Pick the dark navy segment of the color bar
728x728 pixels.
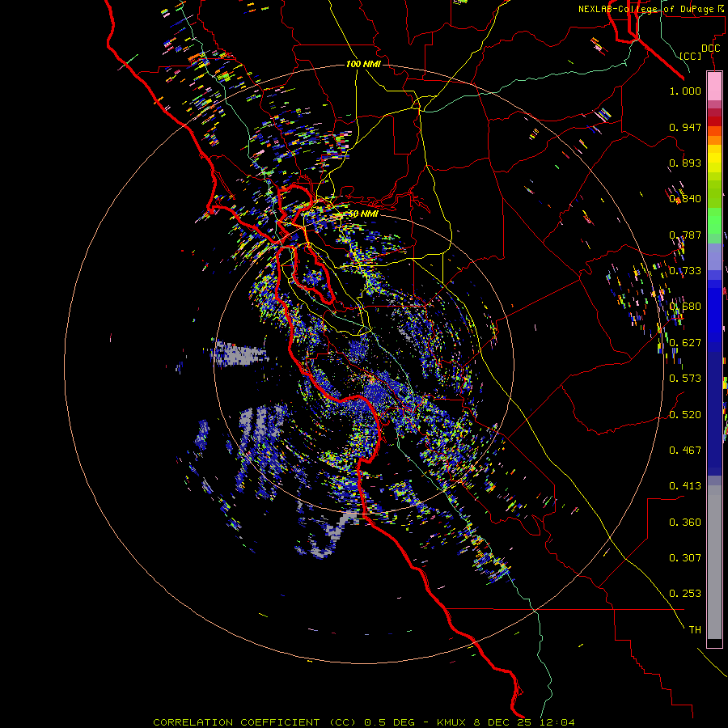[x=714, y=413]
